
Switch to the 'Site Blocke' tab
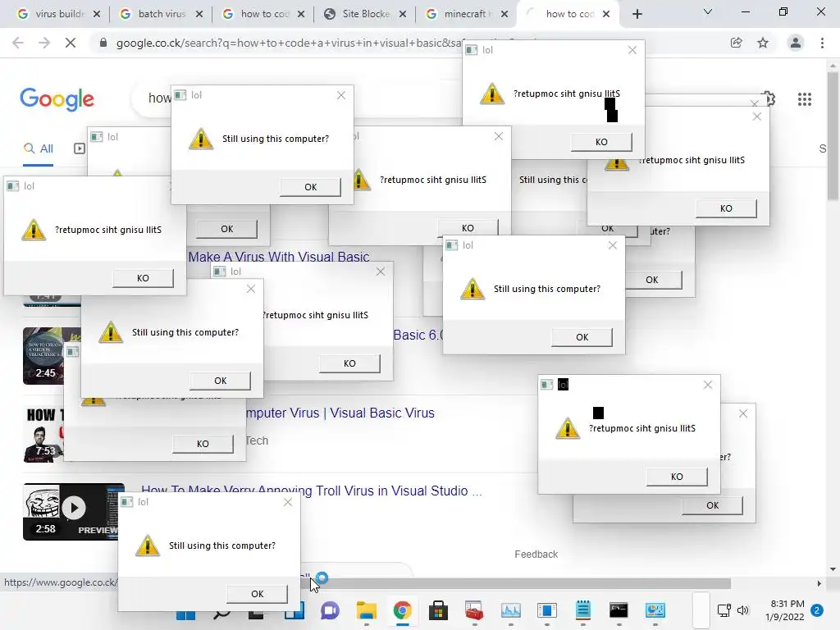click(364, 14)
